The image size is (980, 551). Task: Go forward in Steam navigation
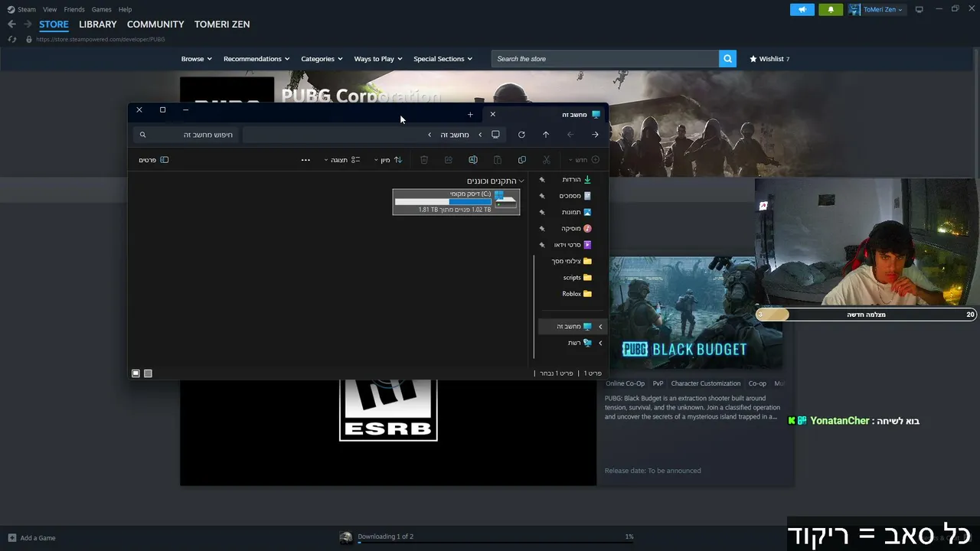click(x=28, y=24)
